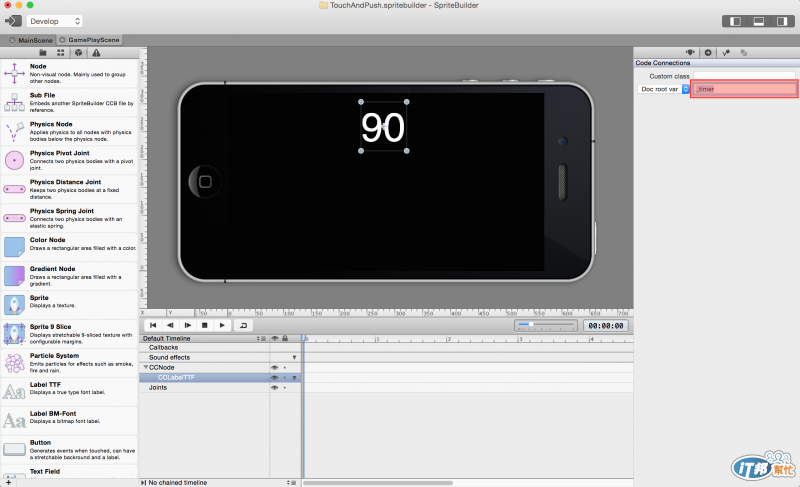Click the Publish arrow icon in toolbar
Image resolution: width=800 pixels, height=487 pixels.
click(13, 21)
